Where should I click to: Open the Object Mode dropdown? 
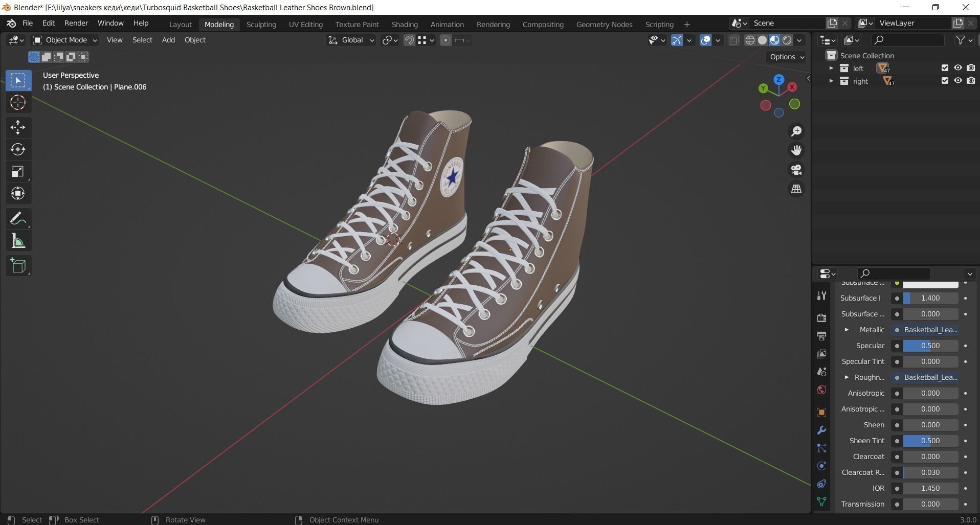tap(64, 40)
